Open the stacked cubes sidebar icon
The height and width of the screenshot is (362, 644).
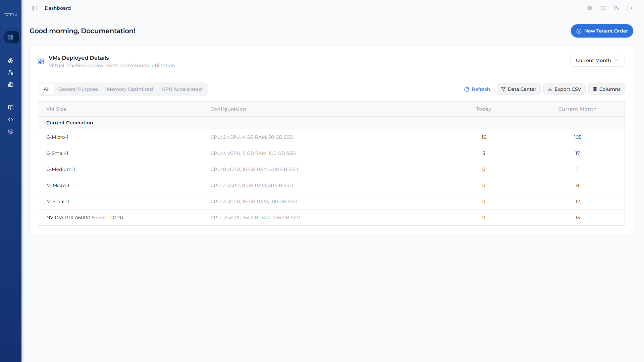pos(11,60)
